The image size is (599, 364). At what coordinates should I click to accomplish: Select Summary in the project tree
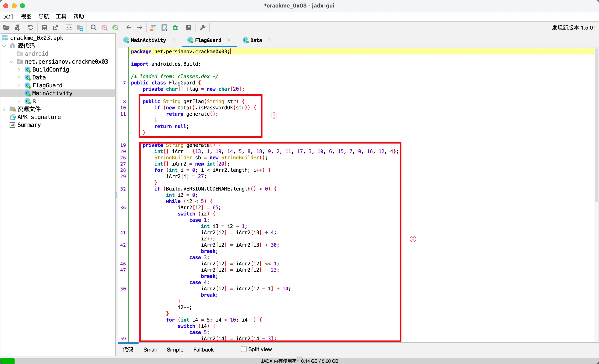29,125
